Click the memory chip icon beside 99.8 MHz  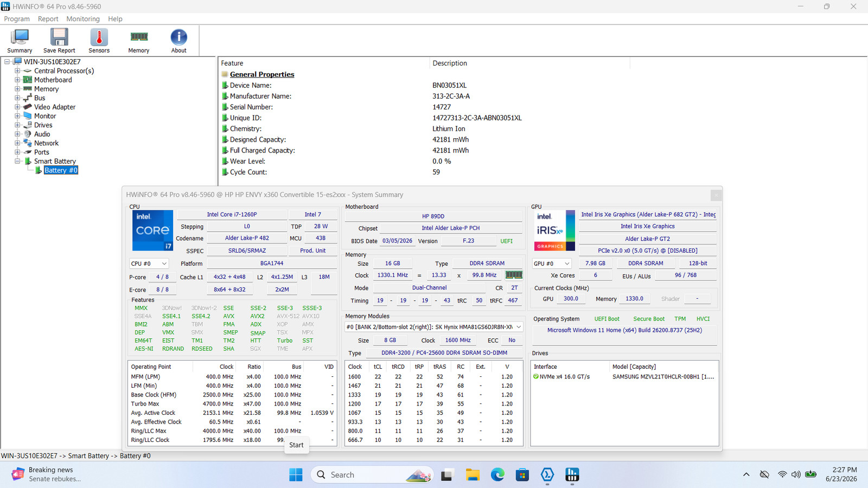point(514,275)
